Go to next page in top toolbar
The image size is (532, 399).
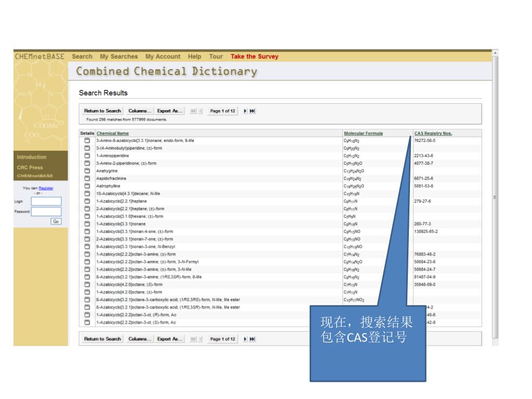click(x=245, y=111)
